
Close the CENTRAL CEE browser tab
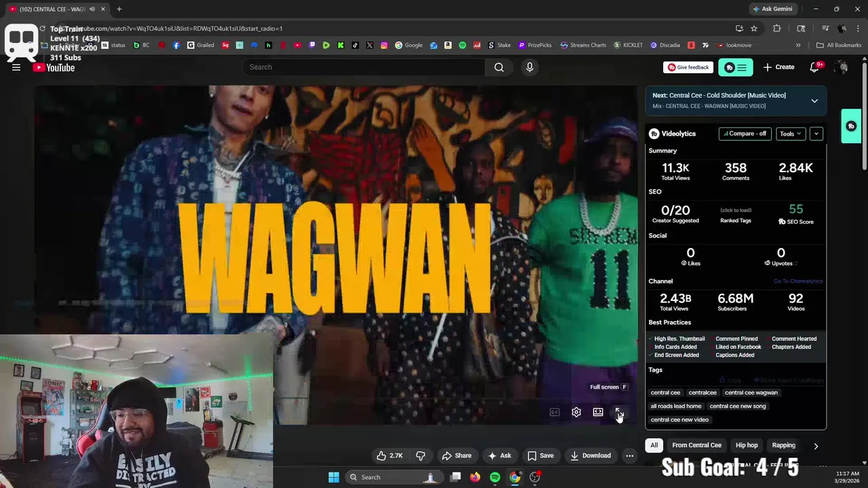coord(103,9)
